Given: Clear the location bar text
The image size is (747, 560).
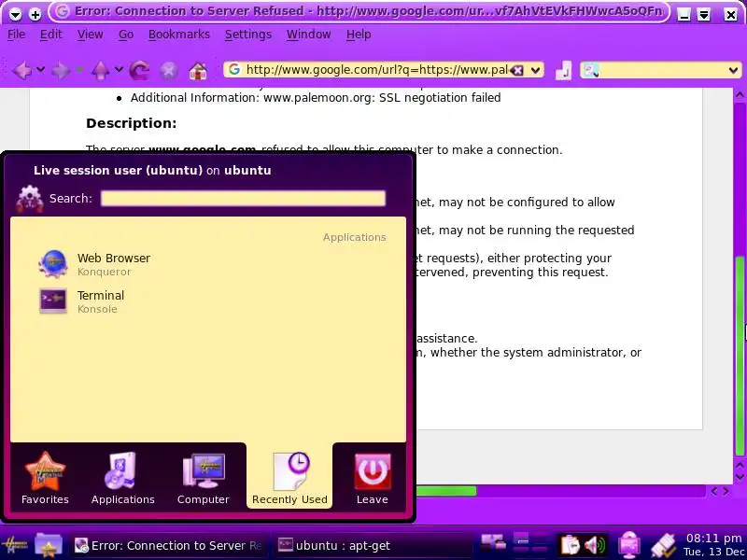Looking at the screenshot, I should click(517, 71).
